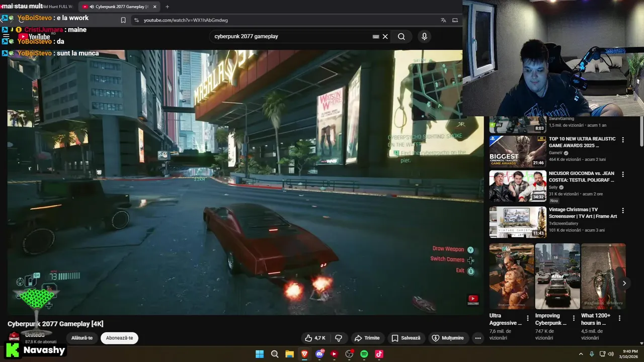Click the microphone system tray icon
Image resolution: width=644 pixels, height=362 pixels.
pos(592,354)
